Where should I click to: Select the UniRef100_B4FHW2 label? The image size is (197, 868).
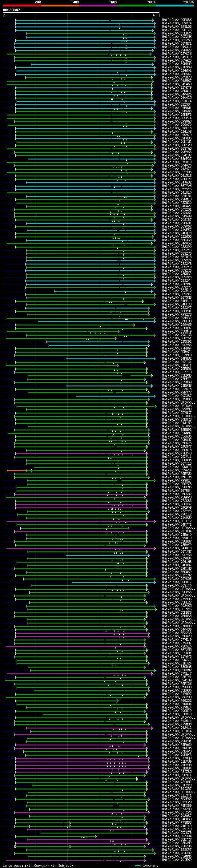(177, 359)
